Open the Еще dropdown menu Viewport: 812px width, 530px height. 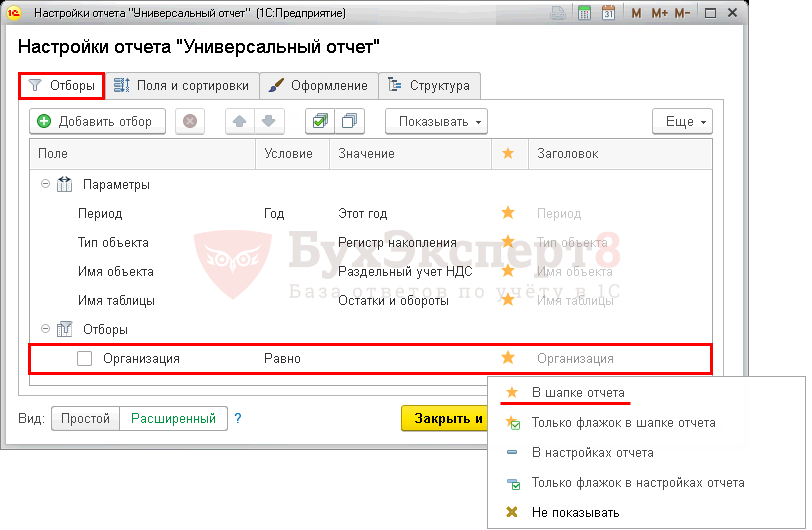[683, 121]
